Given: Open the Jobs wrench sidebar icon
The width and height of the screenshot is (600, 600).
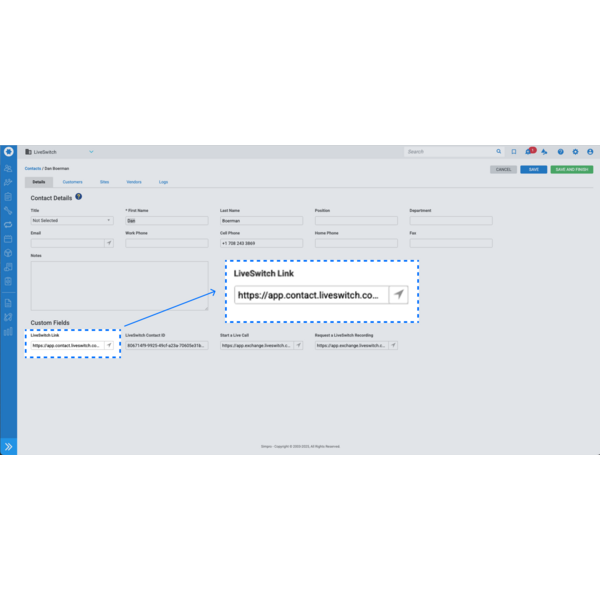Looking at the screenshot, I should [x=8, y=211].
